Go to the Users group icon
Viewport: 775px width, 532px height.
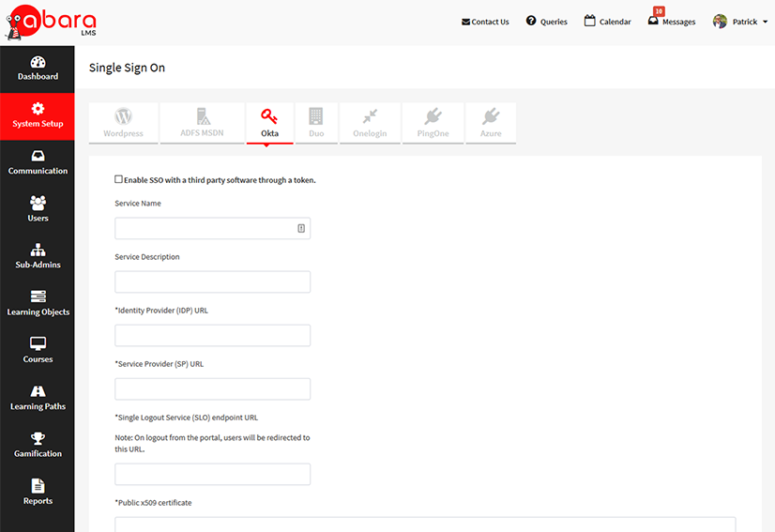[x=38, y=203]
